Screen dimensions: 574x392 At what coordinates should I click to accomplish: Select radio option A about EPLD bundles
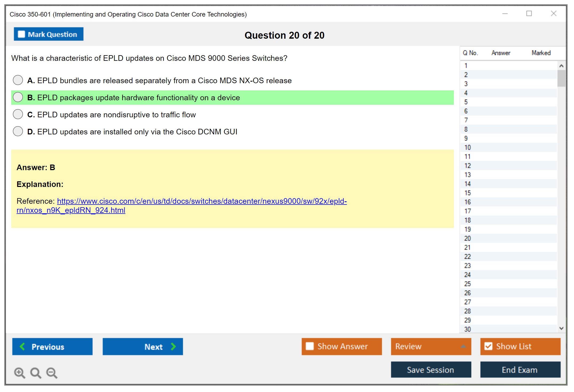click(18, 80)
